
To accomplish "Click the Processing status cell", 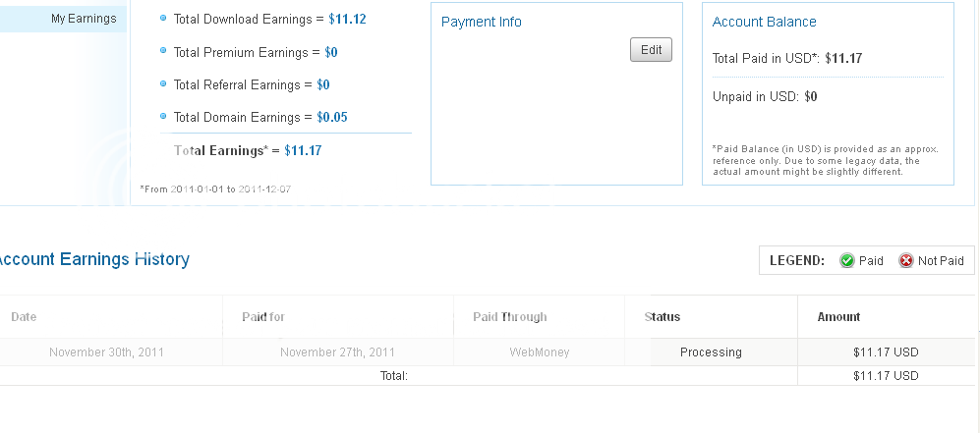I will (x=711, y=352).
